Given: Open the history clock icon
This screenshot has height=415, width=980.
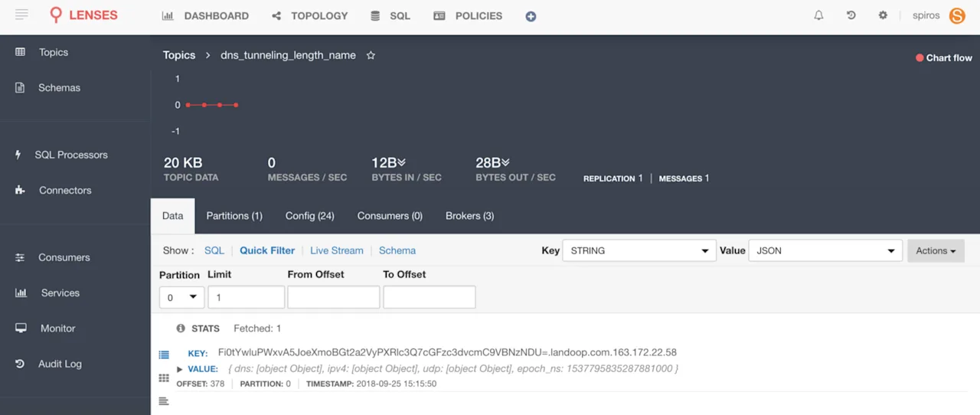Looking at the screenshot, I should (x=851, y=15).
